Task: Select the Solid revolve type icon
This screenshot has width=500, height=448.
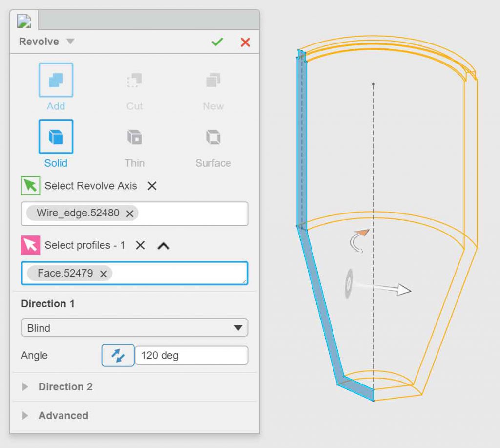Action: pyautogui.click(x=55, y=137)
